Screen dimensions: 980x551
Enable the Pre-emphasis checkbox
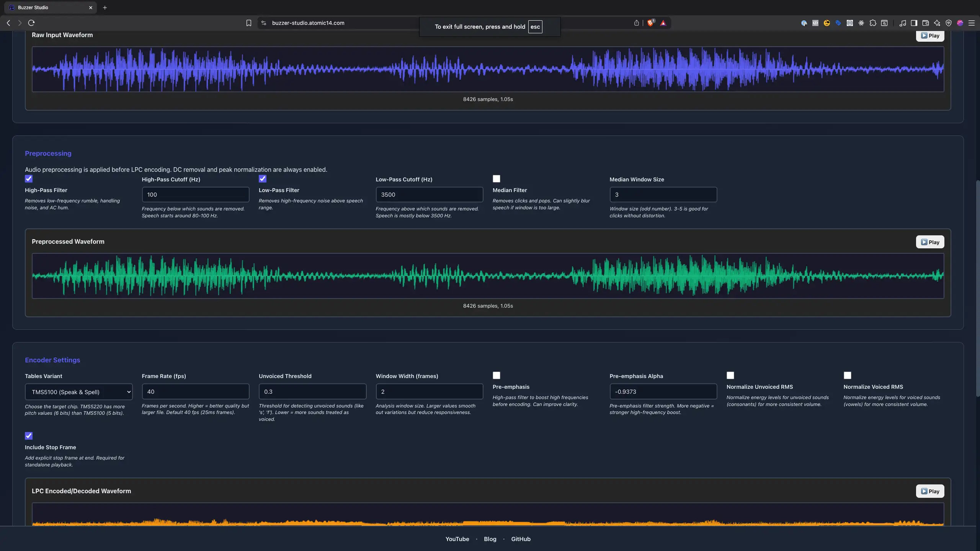[x=497, y=375]
